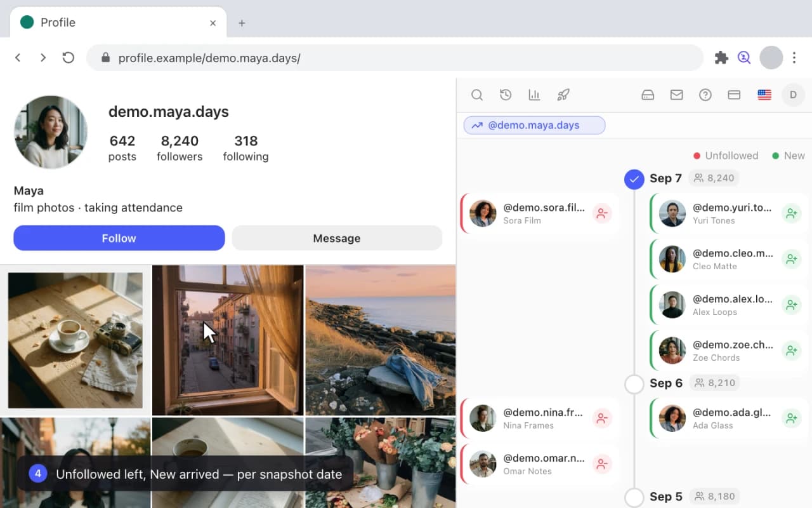Select the @demo.maya.days account chip
The width and height of the screenshot is (812, 508).
pyautogui.click(x=534, y=125)
